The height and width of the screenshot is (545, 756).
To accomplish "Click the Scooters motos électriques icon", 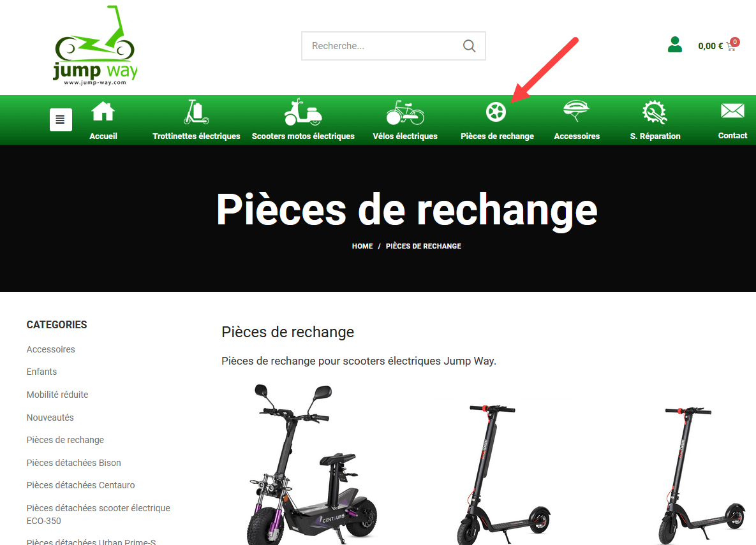I will click(x=303, y=112).
